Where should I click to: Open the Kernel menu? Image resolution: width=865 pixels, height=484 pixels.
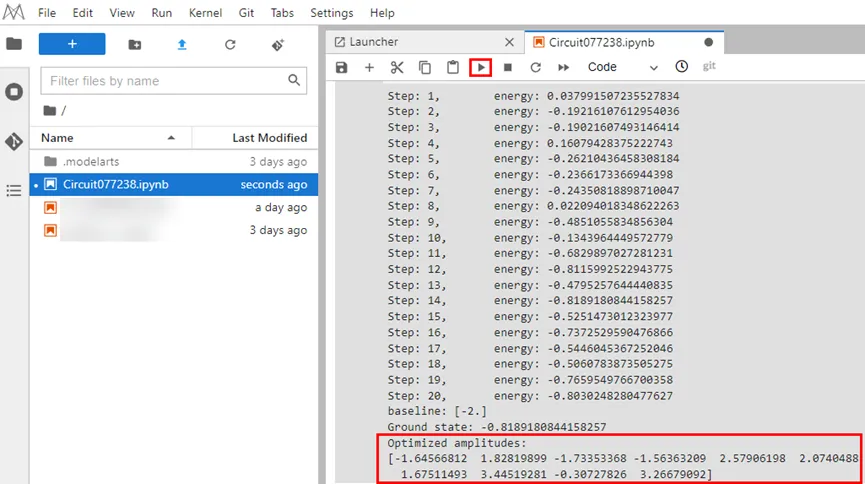coord(205,13)
